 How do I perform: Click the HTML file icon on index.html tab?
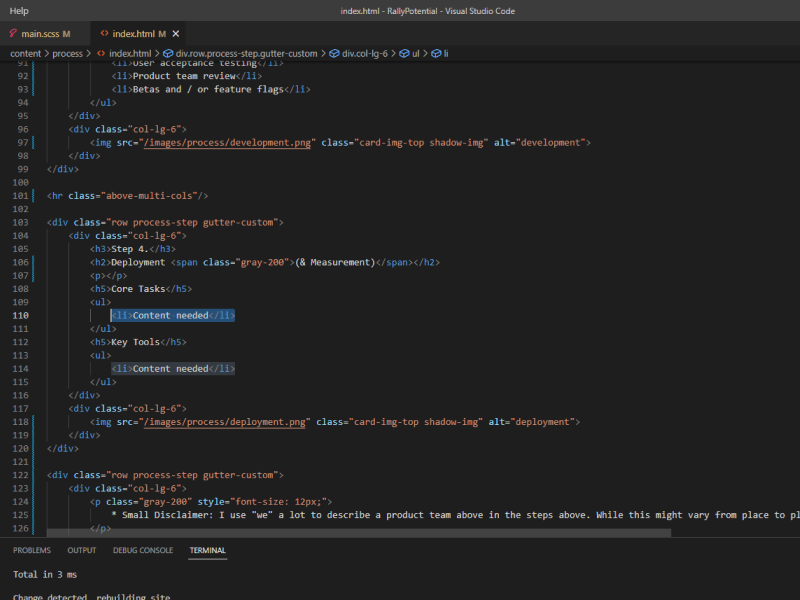click(104, 33)
